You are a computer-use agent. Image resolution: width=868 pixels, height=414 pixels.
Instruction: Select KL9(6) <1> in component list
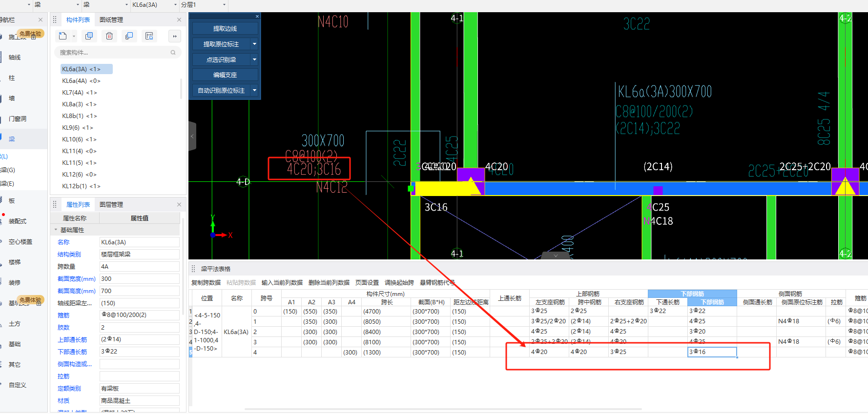[x=77, y=128]
